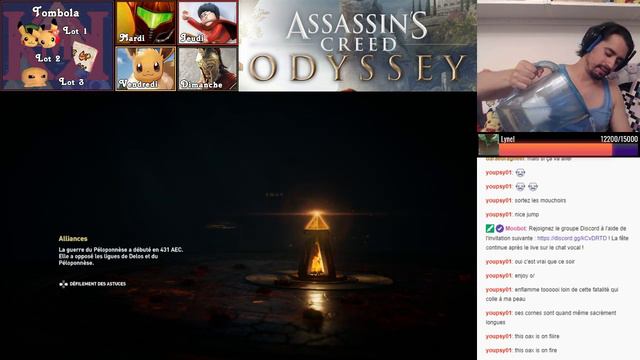The image size is (640, 360).
Task: Open the Discord invite link in chat
Action: point(572,238)
